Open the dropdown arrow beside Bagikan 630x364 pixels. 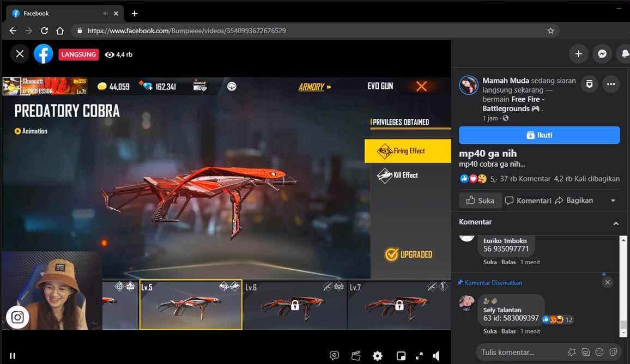coord(613,201)
